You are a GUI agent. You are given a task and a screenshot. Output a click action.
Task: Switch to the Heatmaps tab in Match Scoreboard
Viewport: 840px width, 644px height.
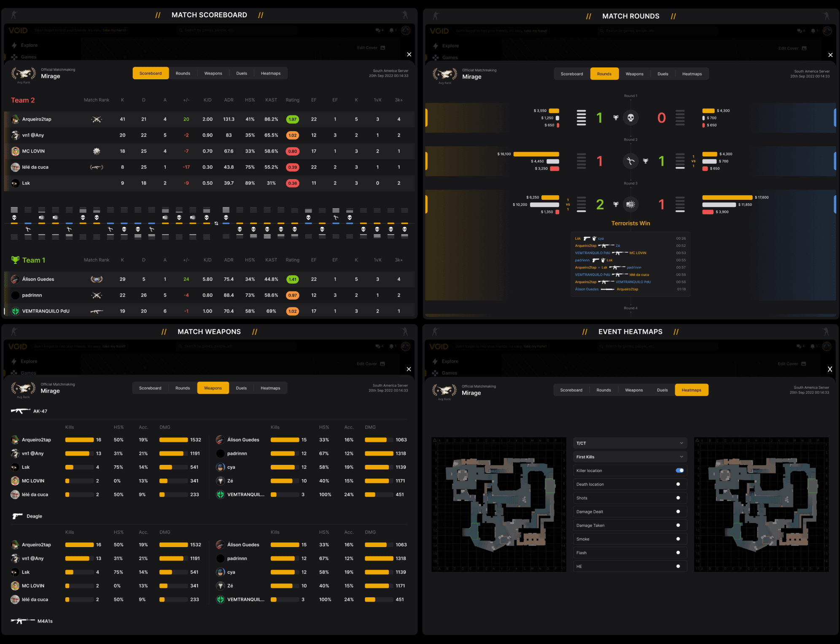[271, 73]
